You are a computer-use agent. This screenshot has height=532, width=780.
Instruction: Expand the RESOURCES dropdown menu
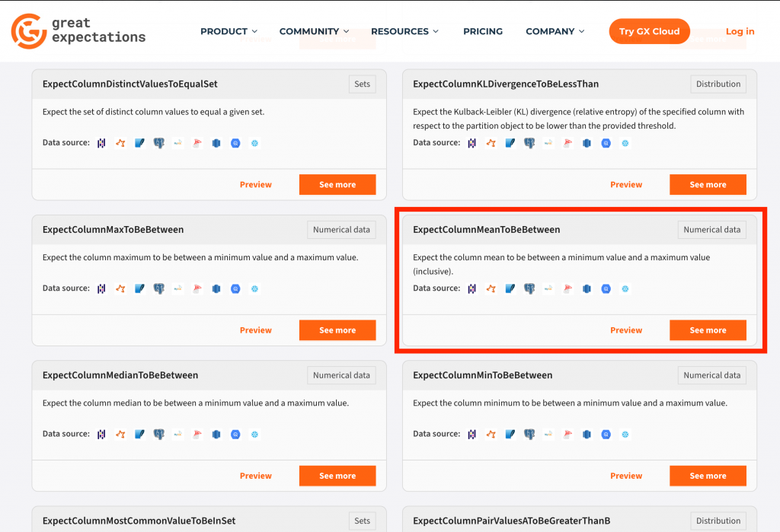coord(405,31)
